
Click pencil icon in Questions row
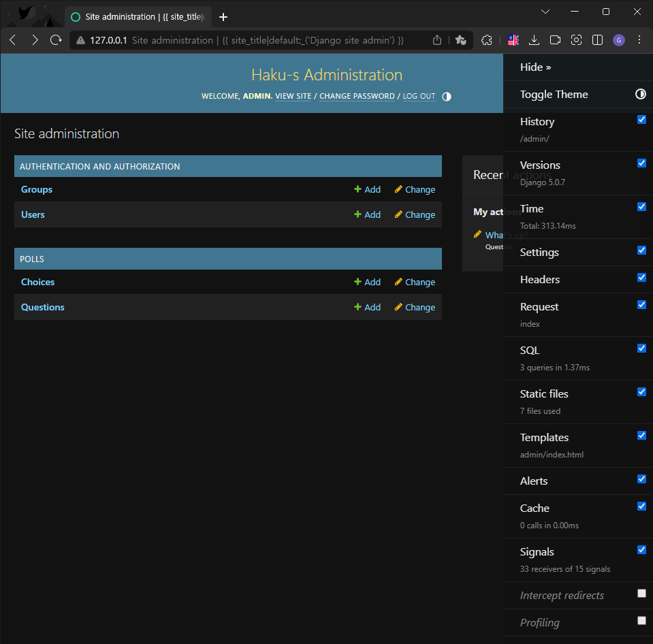pyautogui.click(x=398, y=307)
